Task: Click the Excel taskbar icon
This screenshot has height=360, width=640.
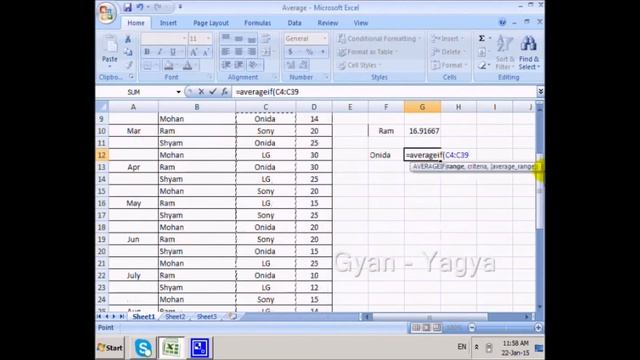Action: pyautogui.click(x=171, y=348)
